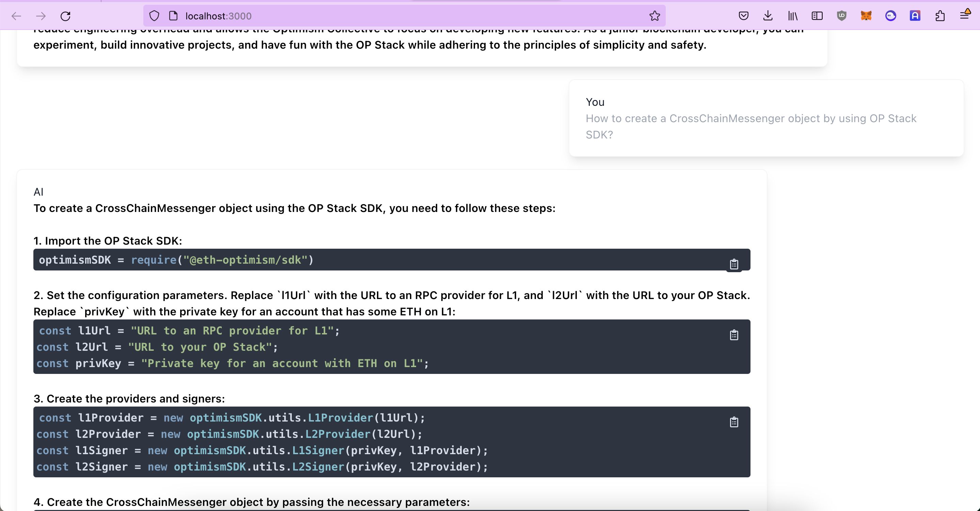This screenshot has width=980, height=511.
Task: Click the 'const l1Url' code line
Action: click(x=189, y=331)
